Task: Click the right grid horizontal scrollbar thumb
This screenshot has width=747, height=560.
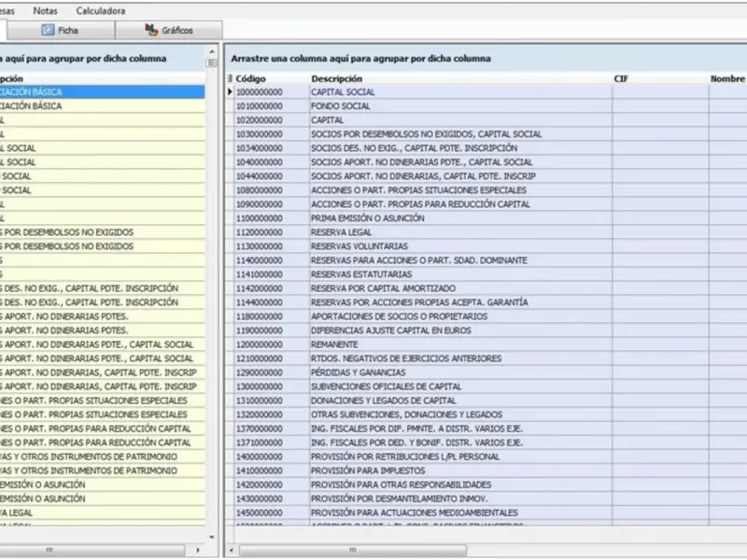Action: [x=353, y=550]
